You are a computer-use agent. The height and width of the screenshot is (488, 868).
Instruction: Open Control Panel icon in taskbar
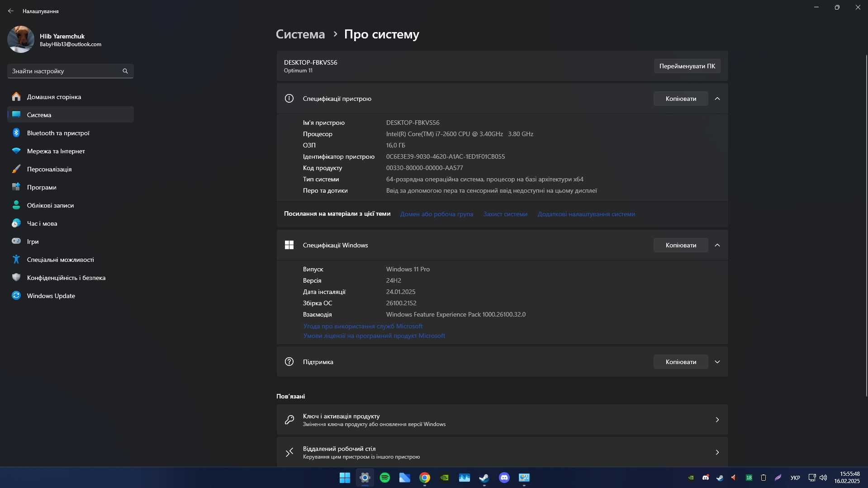pyautogui.click(x=524, y=478)
